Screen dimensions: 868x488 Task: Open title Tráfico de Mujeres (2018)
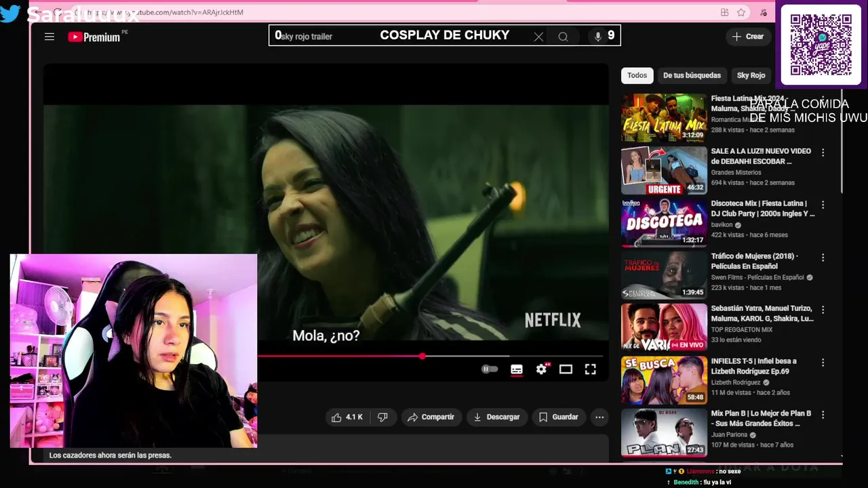pyautogui.click(x=754, y=261)
